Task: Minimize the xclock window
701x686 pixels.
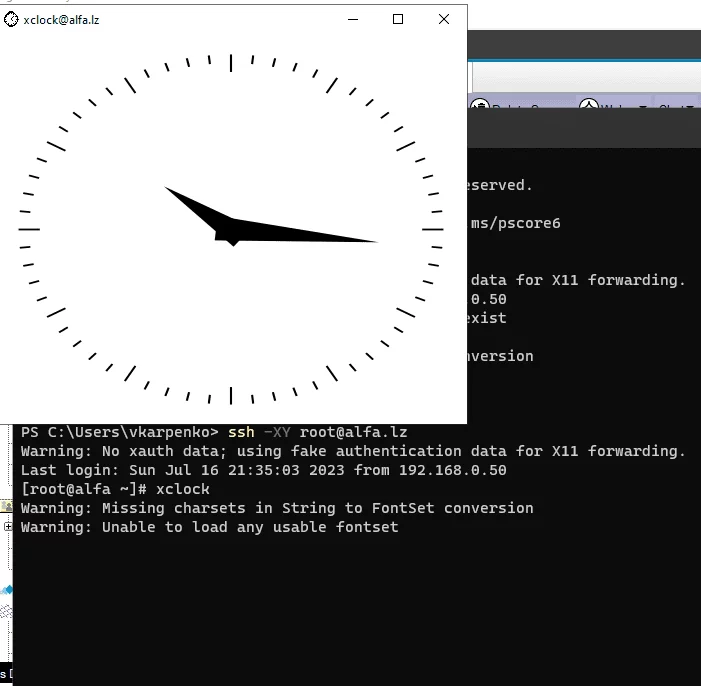Action: [x=353, y=19]
